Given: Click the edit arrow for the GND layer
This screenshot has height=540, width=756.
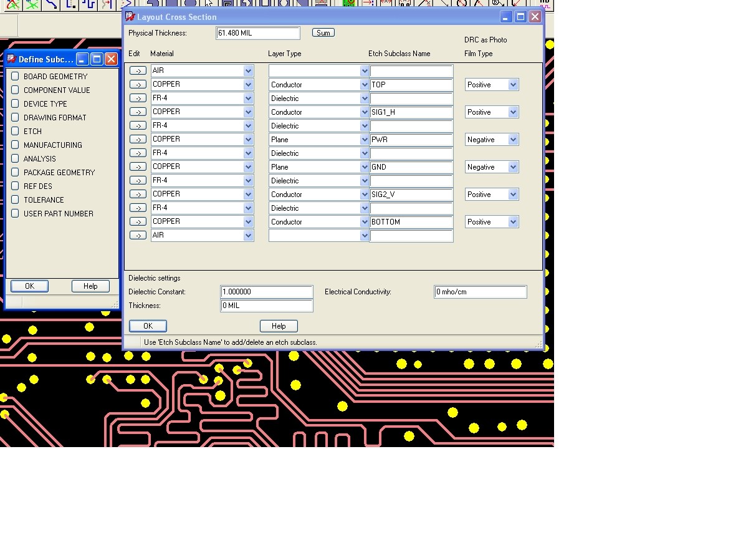Looking at the screenshot, I should pyautogui.click(x=138, y=167).
